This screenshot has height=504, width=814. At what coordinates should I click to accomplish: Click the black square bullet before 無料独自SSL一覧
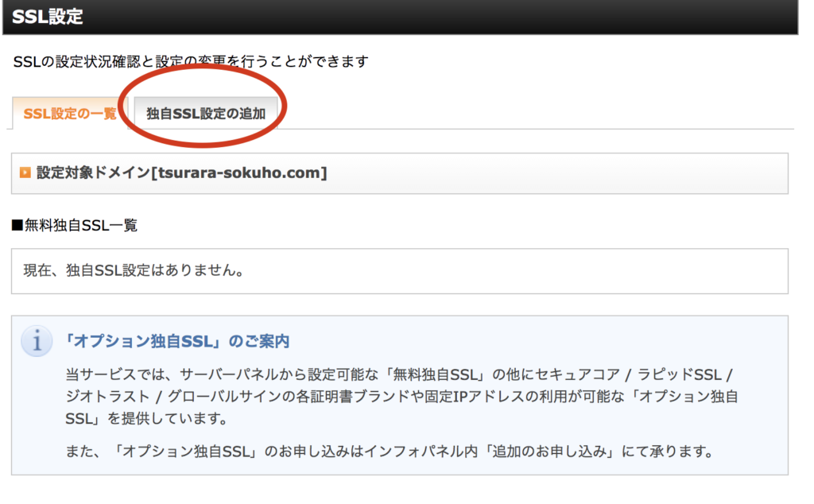[x=17, y=226]
